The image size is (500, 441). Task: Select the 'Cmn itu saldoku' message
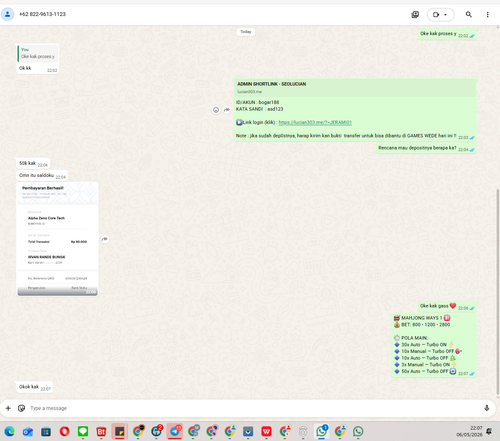point(42,175)
